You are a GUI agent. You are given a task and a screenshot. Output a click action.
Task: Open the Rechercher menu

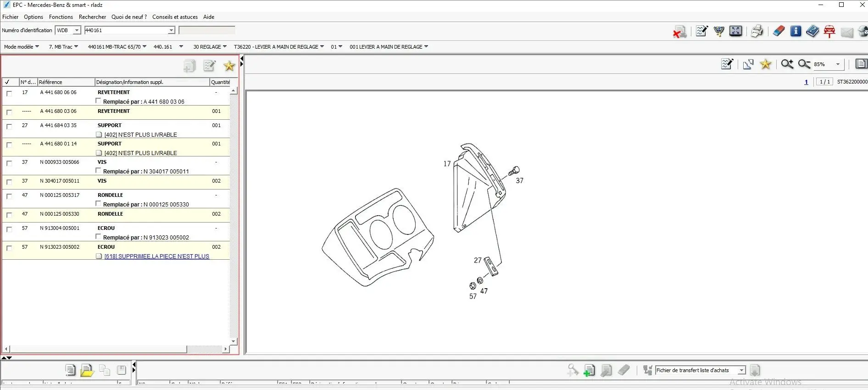tap(92, 17)
